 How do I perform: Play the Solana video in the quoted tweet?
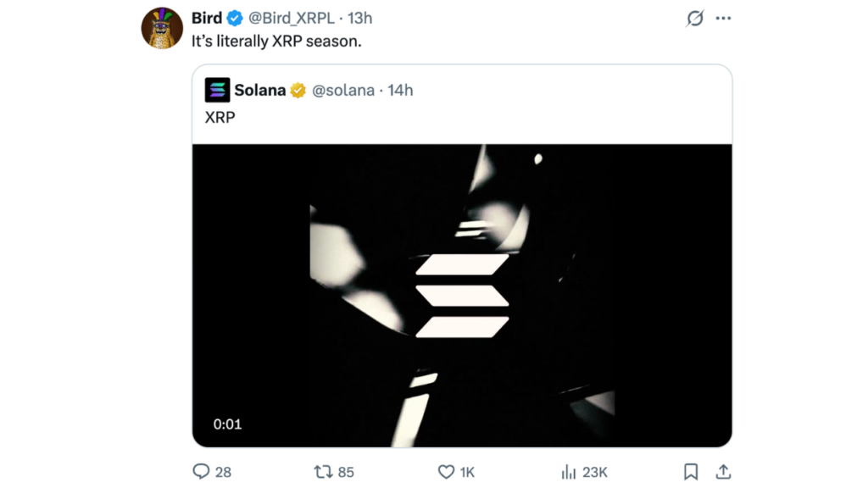point(462,295)
